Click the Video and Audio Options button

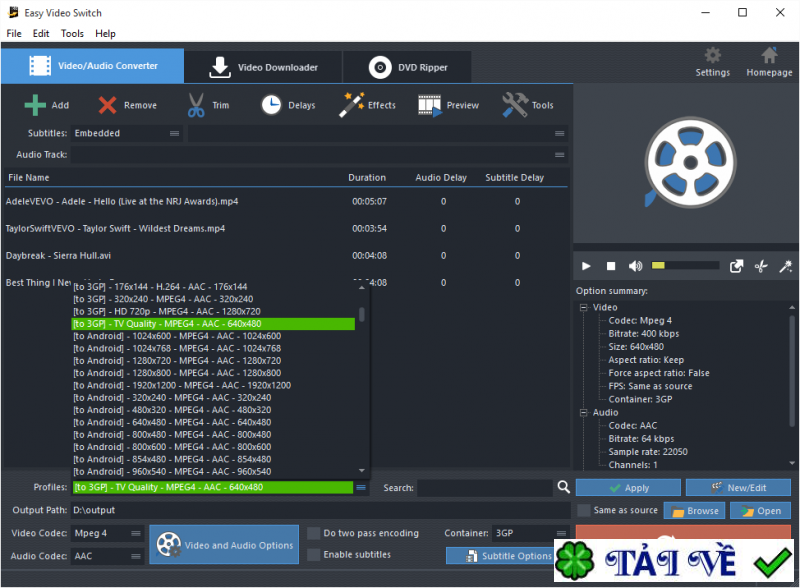[x=225, y=545]
